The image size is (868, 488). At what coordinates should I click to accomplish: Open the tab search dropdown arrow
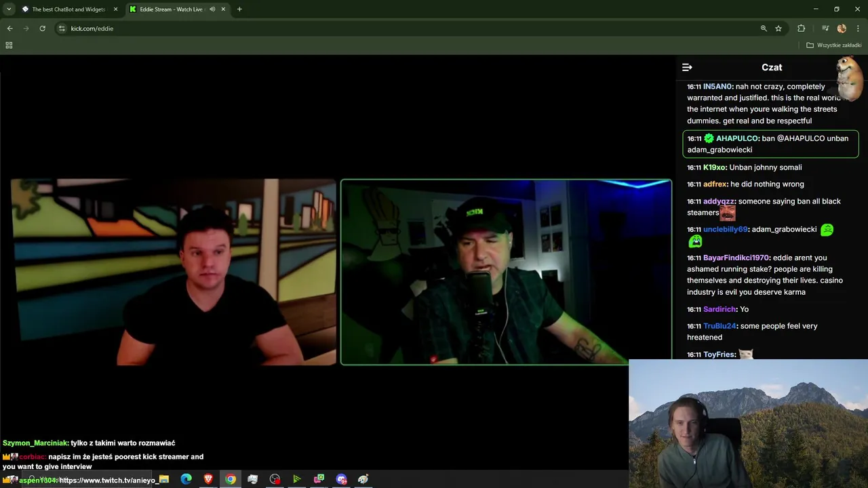pos(9,9)
